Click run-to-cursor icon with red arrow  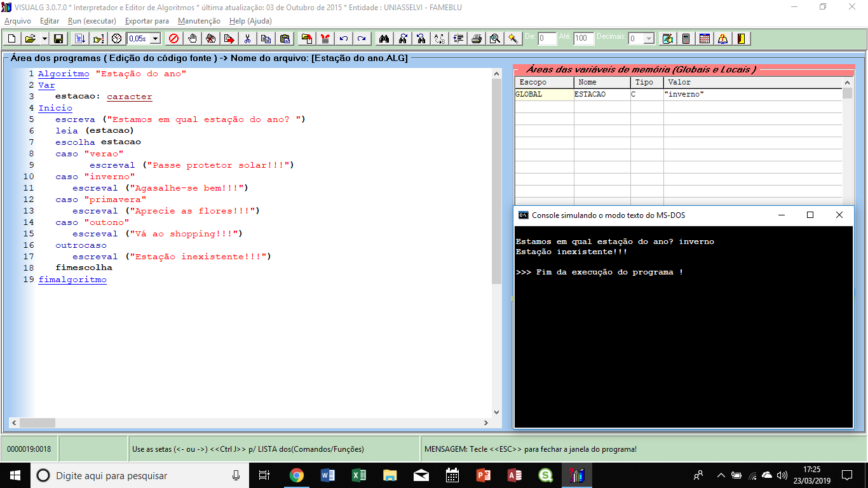[x=229, y=39]
